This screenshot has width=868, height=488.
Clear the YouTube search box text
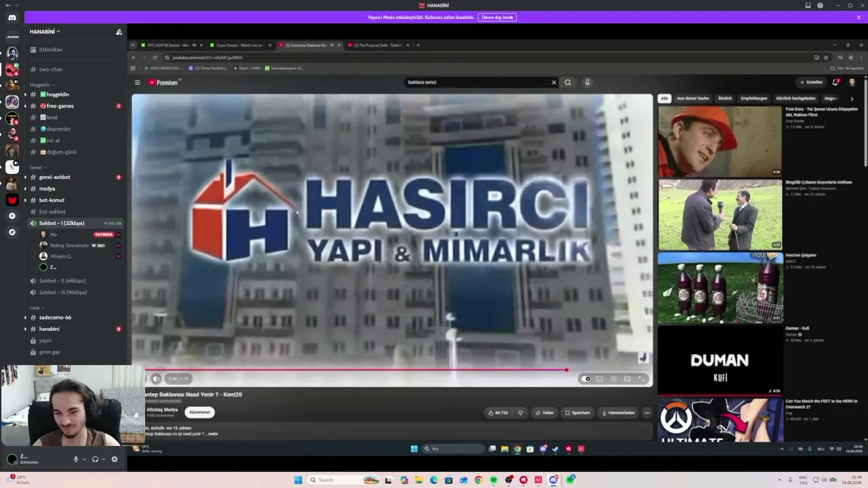tap(553, 83)
